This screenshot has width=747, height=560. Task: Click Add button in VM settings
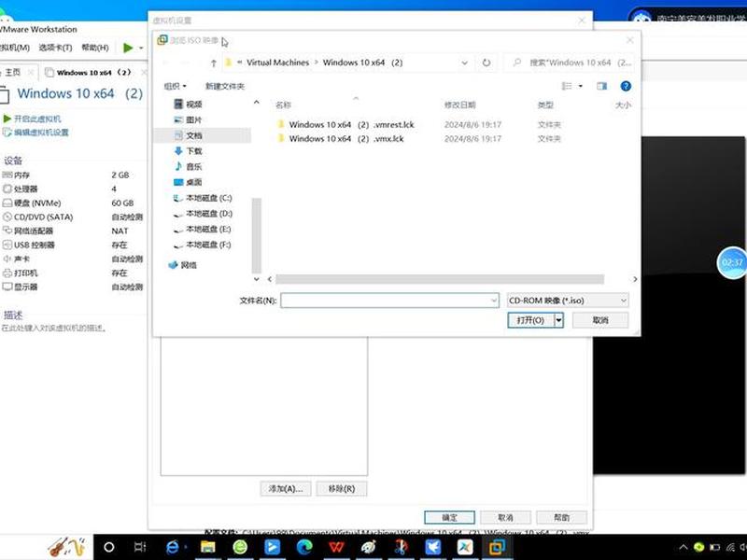(x=286, y=488)
